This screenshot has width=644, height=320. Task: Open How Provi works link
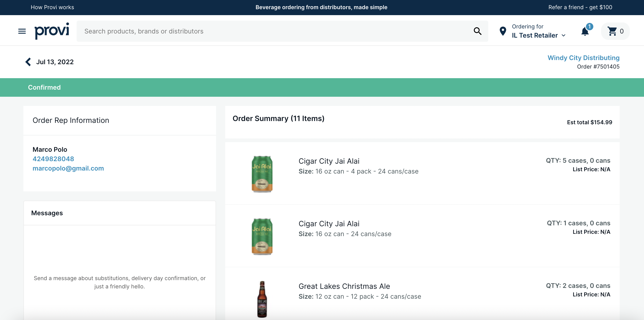52,7
